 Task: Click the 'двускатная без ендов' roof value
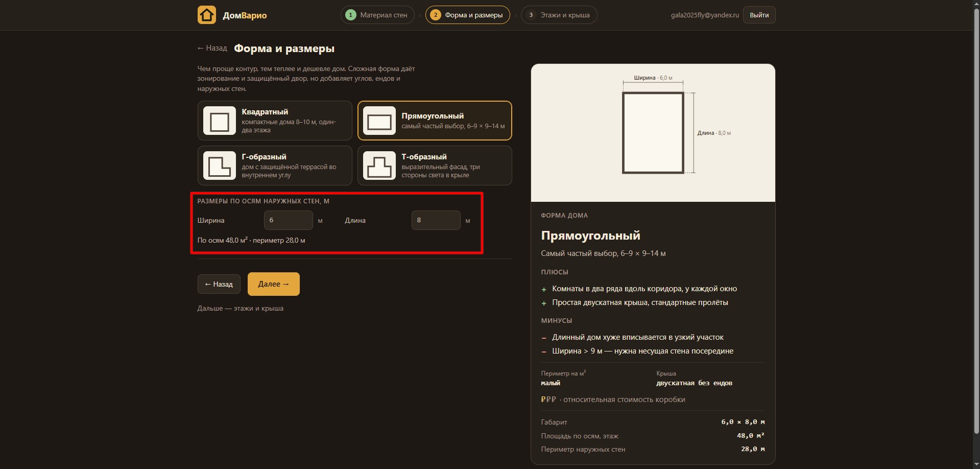coord(695,383)
